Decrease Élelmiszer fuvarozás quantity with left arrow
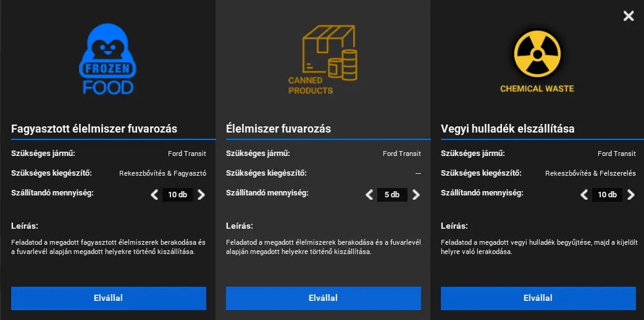 (x=369, y=194)
